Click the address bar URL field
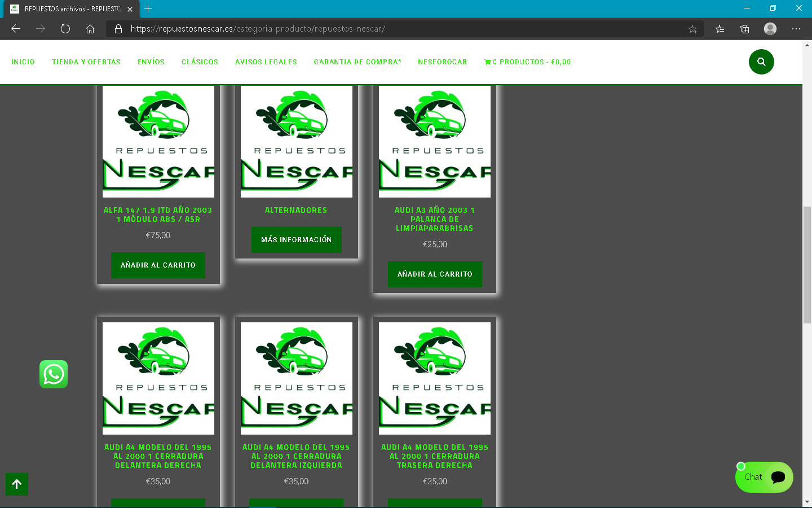Viewport: 812px width, 508px height. 403,29
